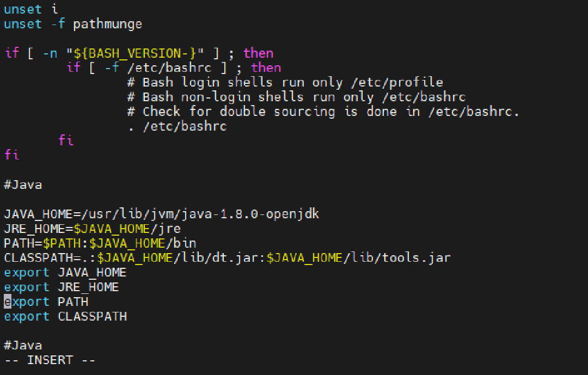Click the first '#Java' comment
Viewport: 588px width, 375px height.
[x=23, y=185]
